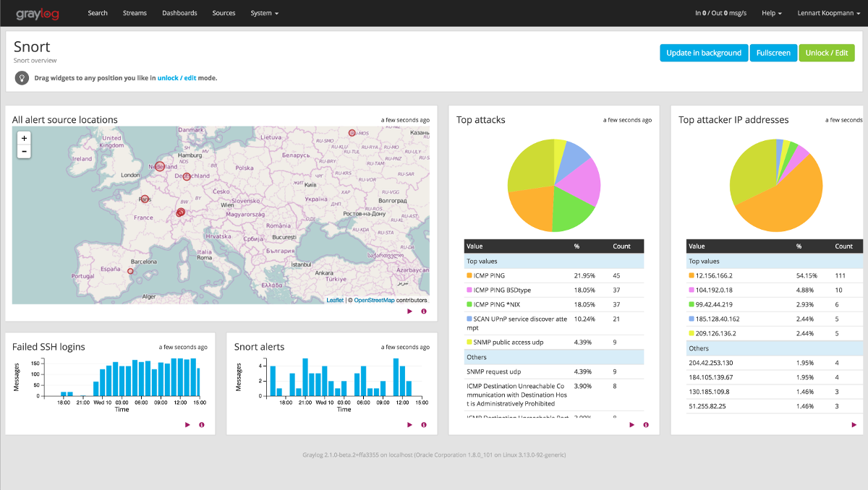
Task: Open the Help dropdown
Action: [x=771, y=13]
